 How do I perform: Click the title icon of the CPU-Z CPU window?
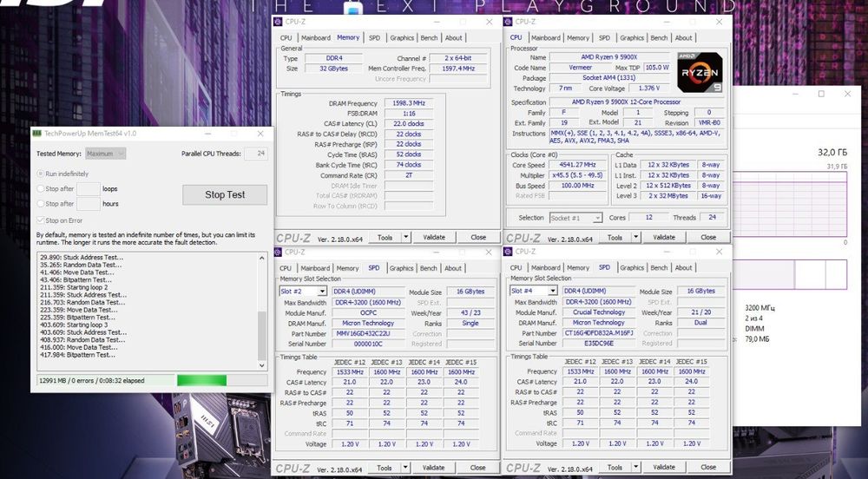point(509,22)
